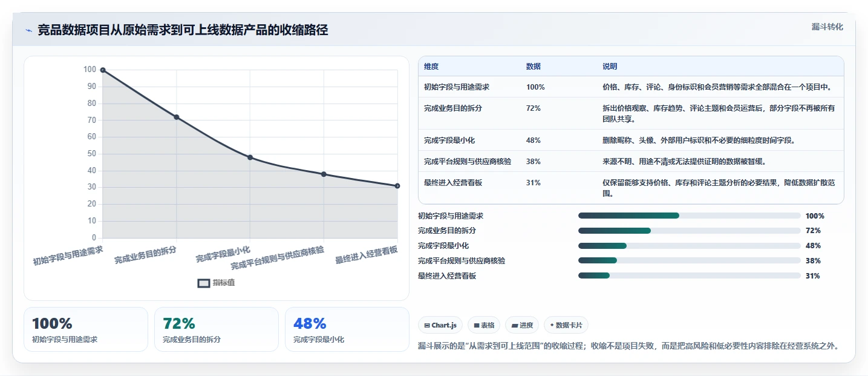Screen dimensions: 868x376
Task: Click the 完成字段最小化 48% progress bar
Action: [x=690, y=246]
